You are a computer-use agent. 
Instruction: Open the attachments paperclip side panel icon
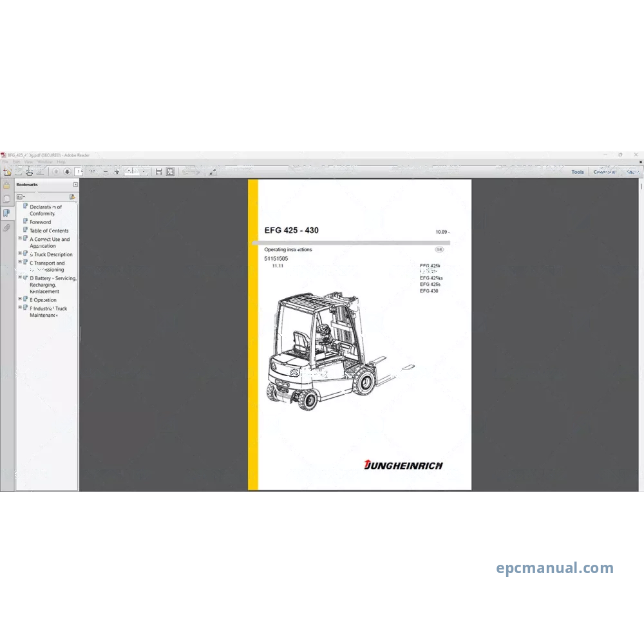[6, 227]
